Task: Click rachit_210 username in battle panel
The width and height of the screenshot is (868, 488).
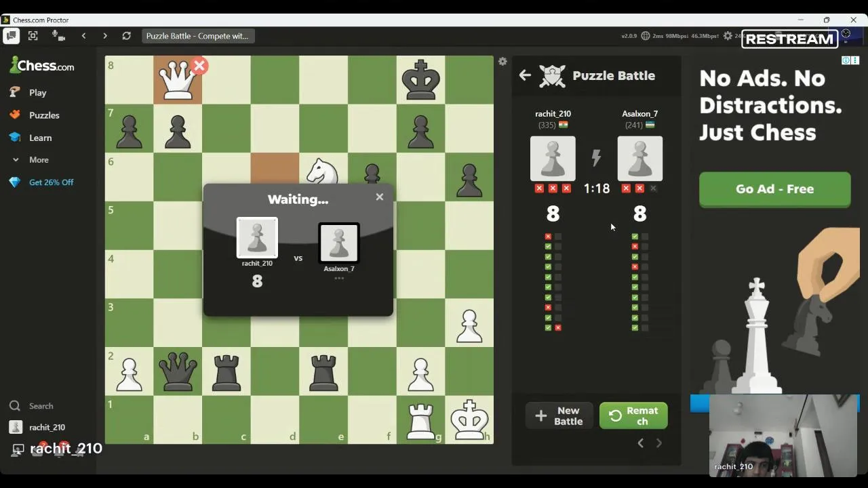Action: click(553, 114)
